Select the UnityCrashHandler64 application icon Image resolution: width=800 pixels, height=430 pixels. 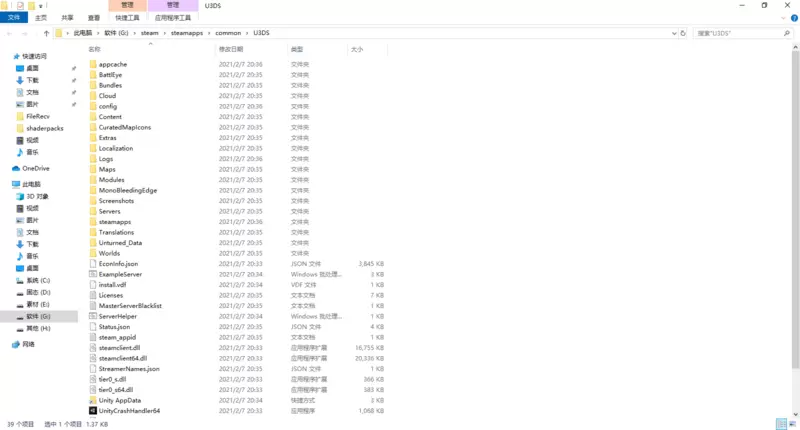[x=93, y=411]
